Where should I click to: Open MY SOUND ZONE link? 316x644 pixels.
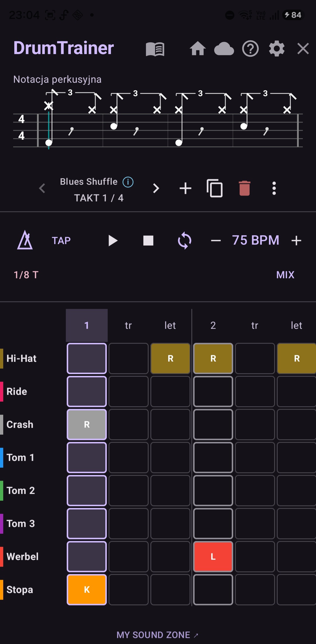point(157,635)
